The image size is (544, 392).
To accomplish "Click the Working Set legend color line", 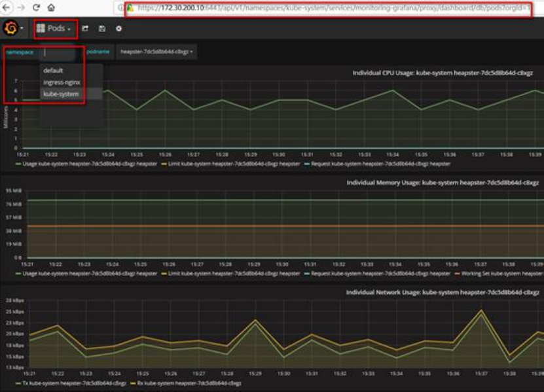I will pos(456,273).
